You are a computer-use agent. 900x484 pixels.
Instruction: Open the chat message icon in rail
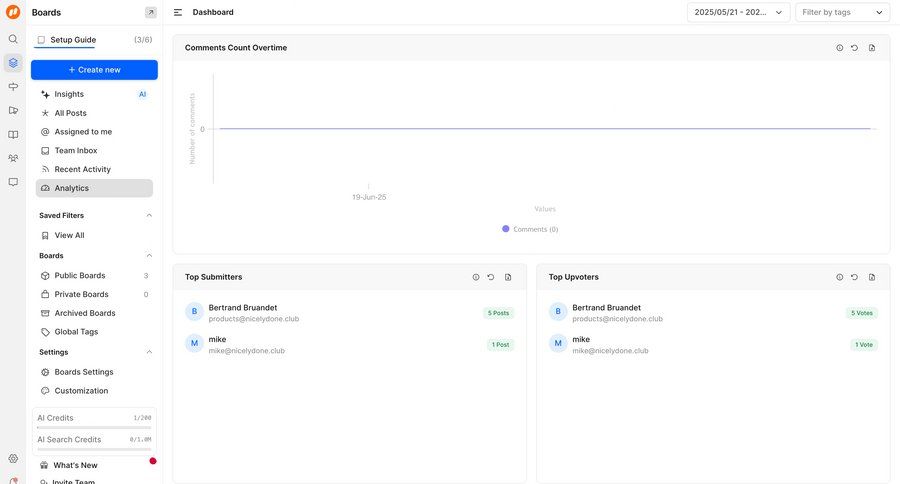point(13,182)
